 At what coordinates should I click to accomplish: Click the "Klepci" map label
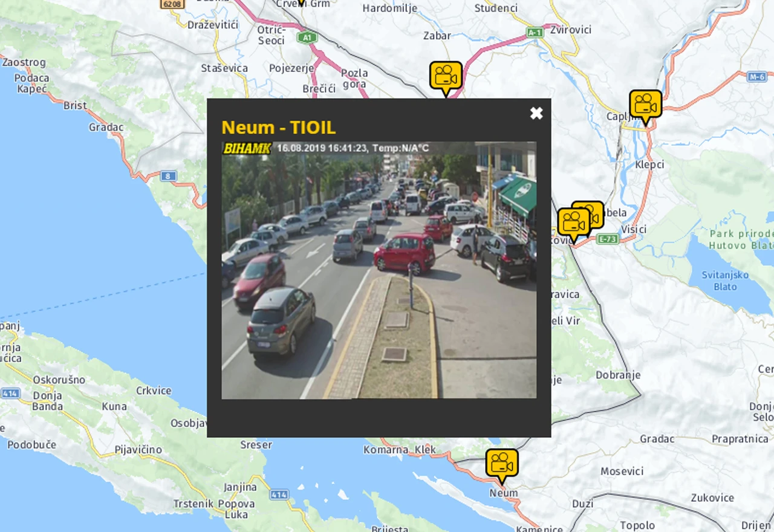(x=649, y=164)
